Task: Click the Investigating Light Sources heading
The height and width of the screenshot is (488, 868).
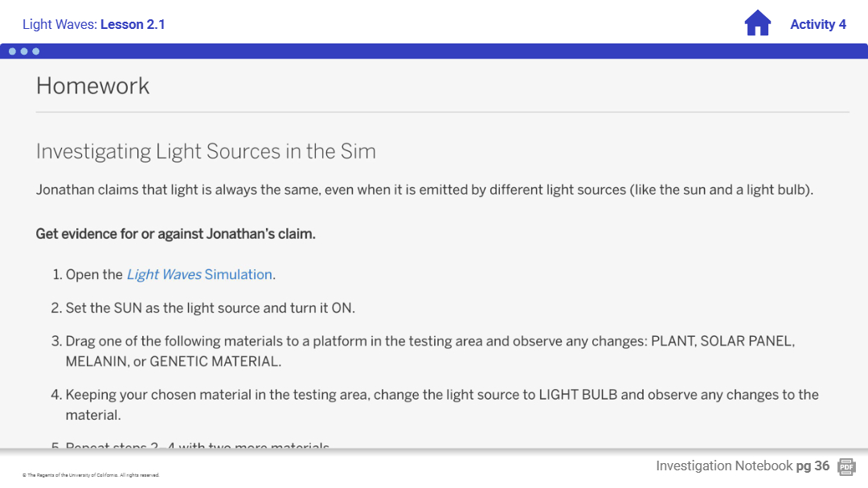Action: (206, 151)
